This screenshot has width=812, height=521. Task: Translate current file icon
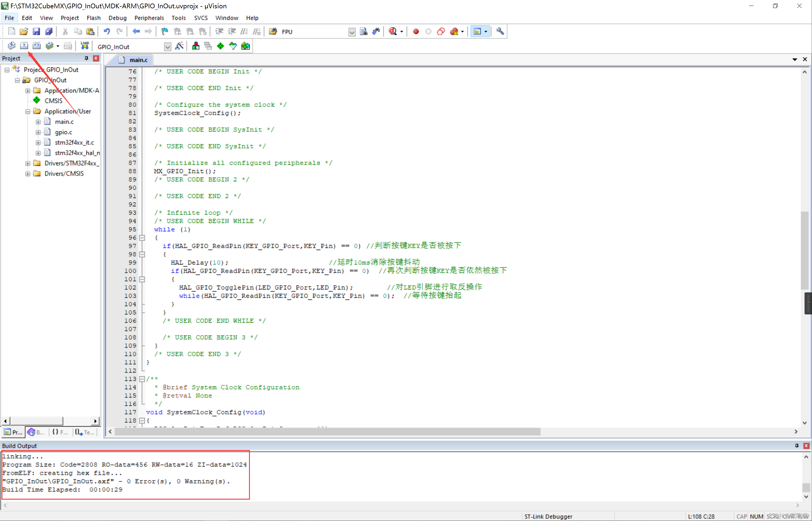(x=12, y=46)
